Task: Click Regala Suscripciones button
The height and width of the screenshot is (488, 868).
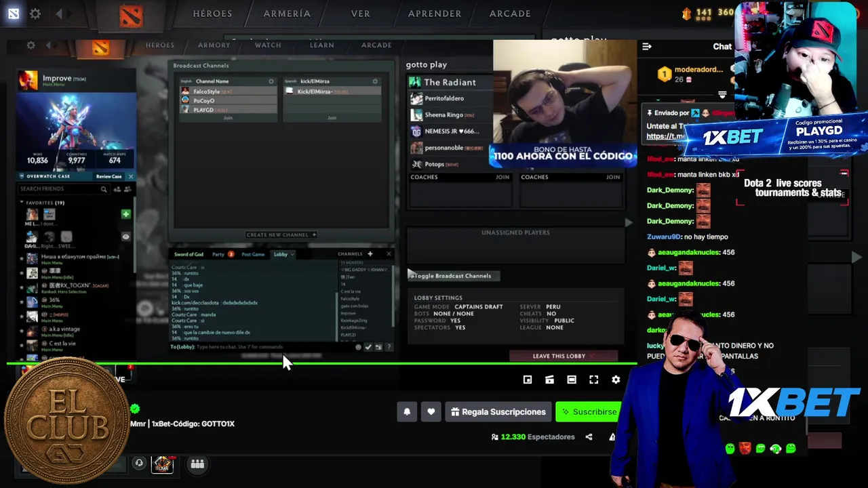Action: tap(498, 411)
